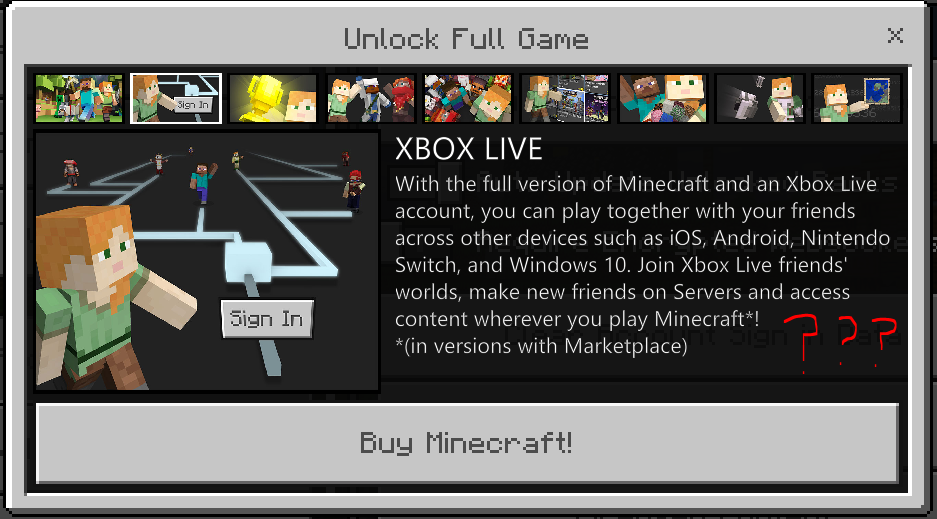Click the light blue cube in preview
Screen dimensions: 937x519
click(249, 262)
